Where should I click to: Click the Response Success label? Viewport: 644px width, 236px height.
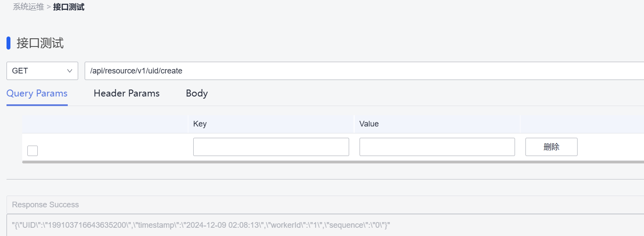(45, 205)
